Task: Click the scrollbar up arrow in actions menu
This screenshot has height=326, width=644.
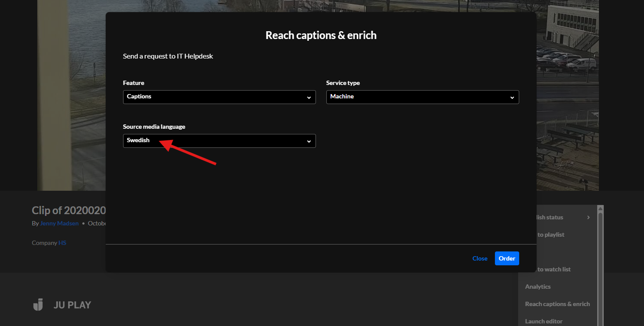Action: [600, 208]
